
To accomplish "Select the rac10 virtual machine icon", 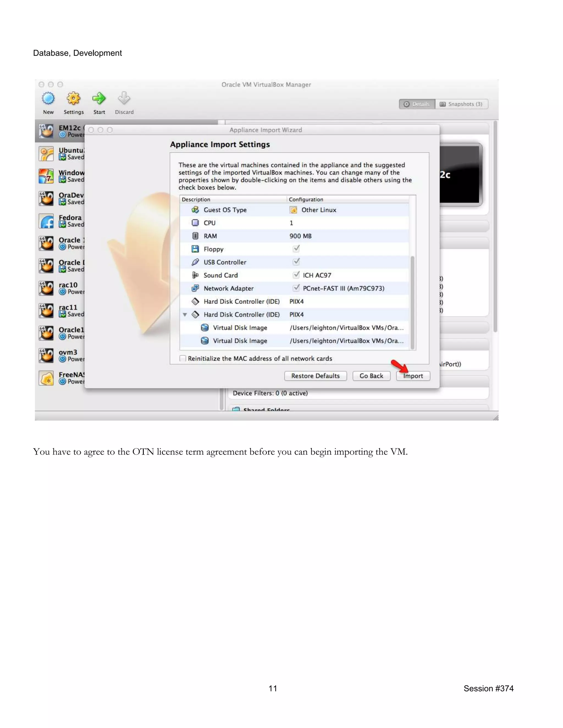I will [46, 288].
